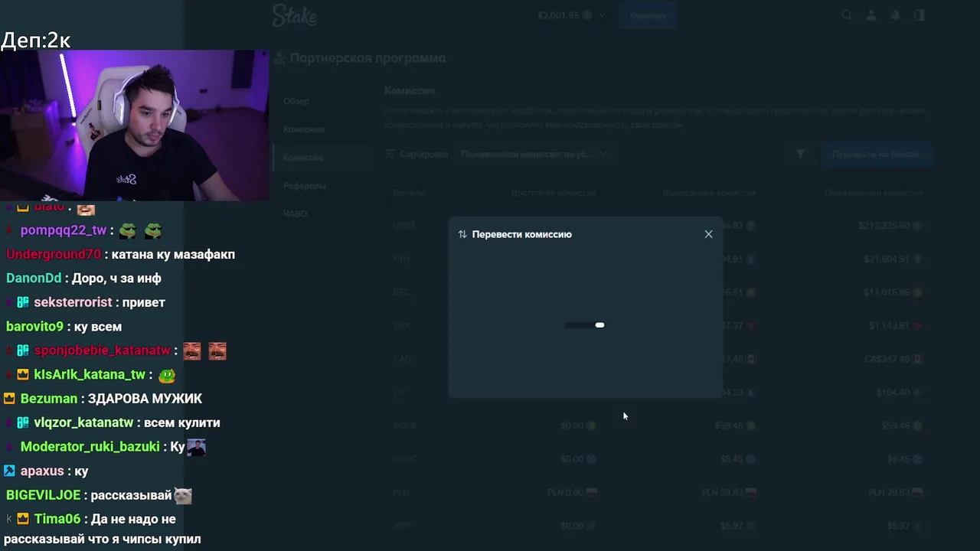This screenshot has width=980, height=551.
Task: Click chat username Moderator_ruki_bazuki
Action: tap(90, 447)
